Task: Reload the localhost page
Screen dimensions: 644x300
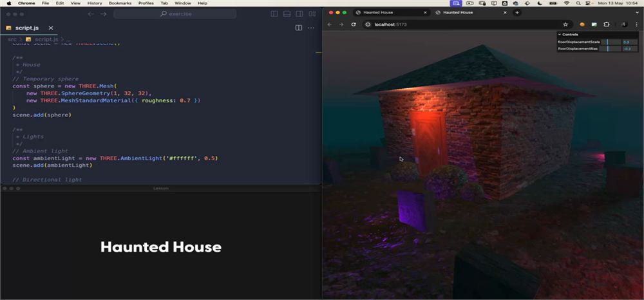Action: [354, 24]
